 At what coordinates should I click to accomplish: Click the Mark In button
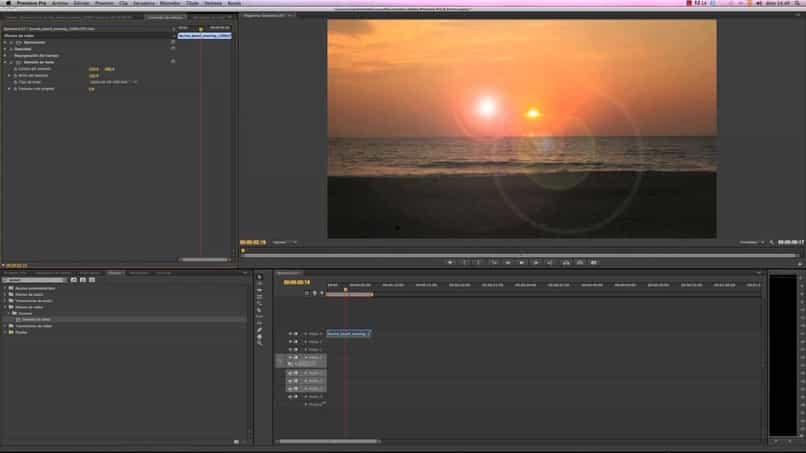(x=465, y=263)
